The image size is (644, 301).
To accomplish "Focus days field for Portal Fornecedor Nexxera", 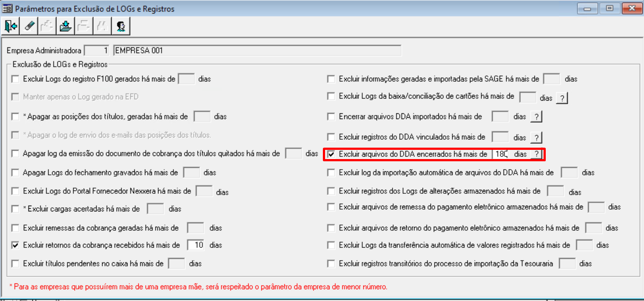I will [x=204, y=191].
